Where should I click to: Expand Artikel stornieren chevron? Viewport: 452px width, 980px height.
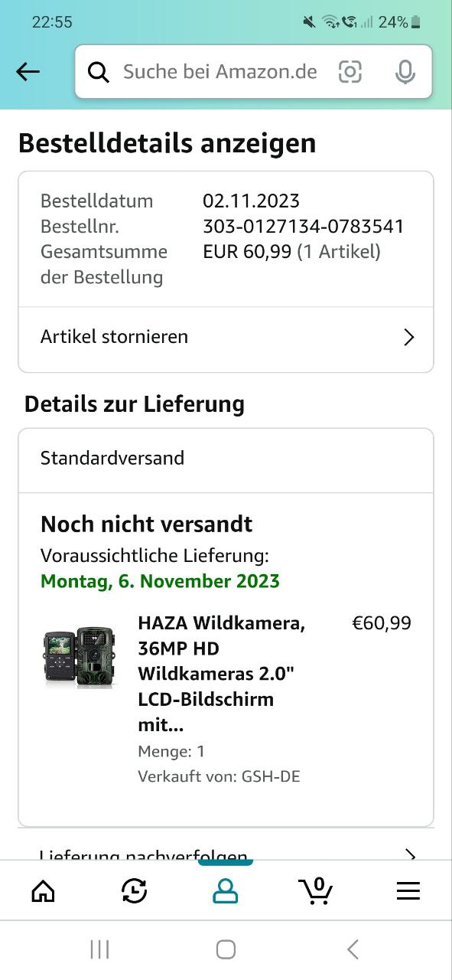[409, 337]
